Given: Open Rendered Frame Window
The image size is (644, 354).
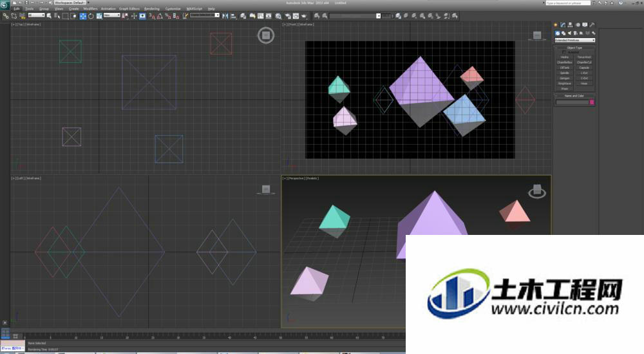Looking at the screenshot, I should (296, 16).
